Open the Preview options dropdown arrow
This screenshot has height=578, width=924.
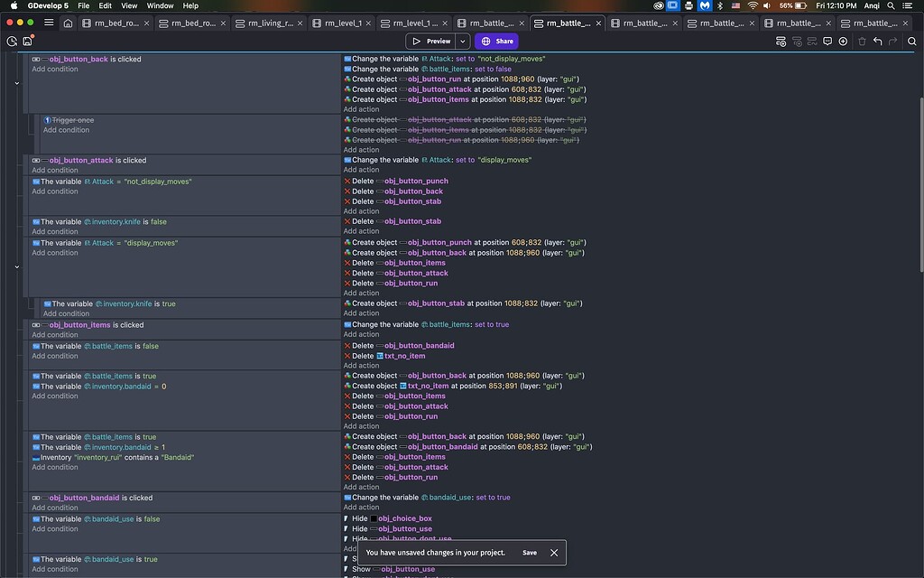coord(462,41)
